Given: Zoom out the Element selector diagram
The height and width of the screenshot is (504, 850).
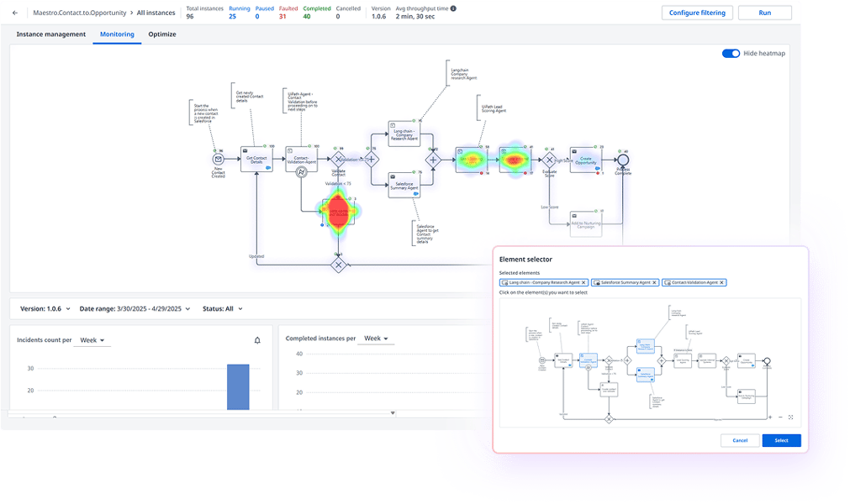Looking at the screenshot, I should pos(780,417).
